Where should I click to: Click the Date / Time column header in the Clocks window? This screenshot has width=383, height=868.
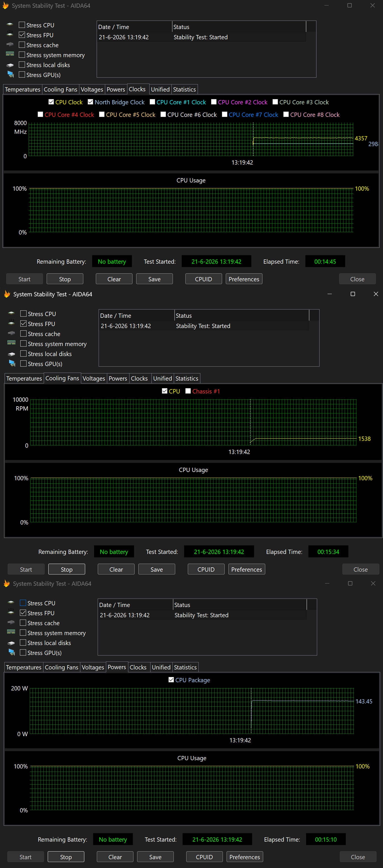point(135,27)
